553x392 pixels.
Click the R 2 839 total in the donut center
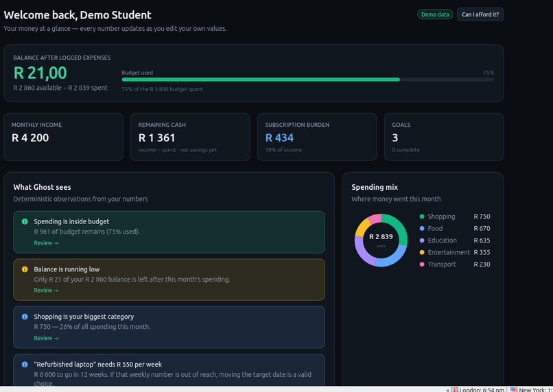(x=381, y=236)
